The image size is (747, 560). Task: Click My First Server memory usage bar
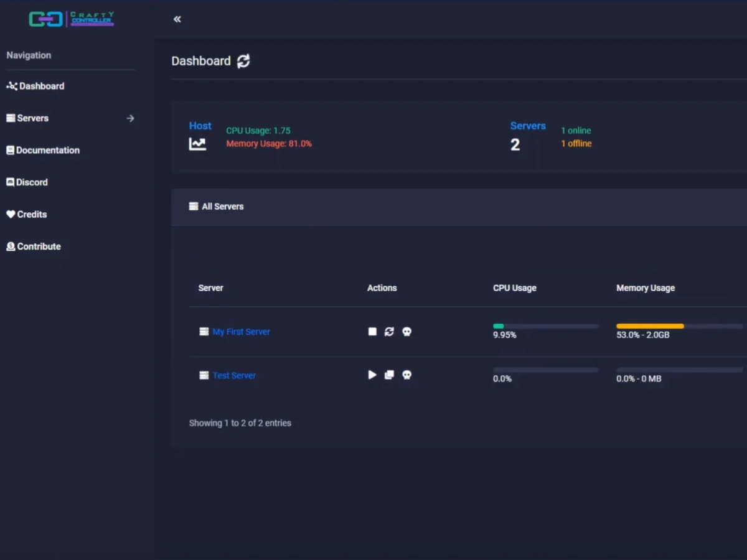coord(680,326)
